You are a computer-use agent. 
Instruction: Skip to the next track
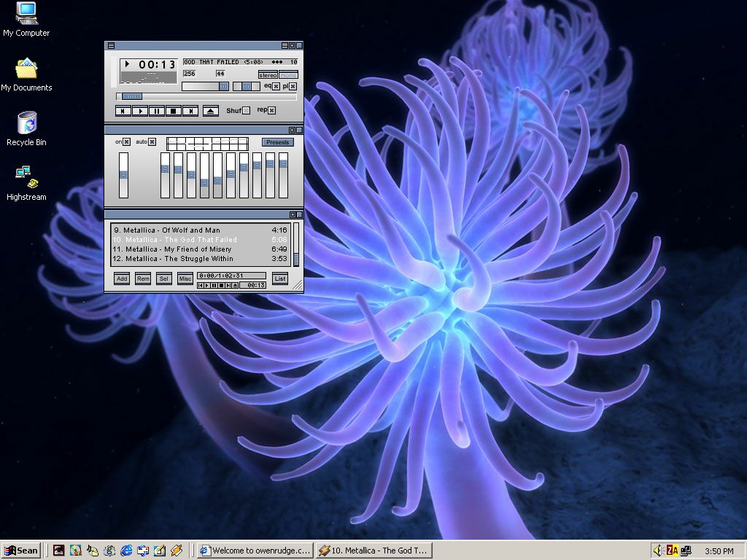[190, 111]
